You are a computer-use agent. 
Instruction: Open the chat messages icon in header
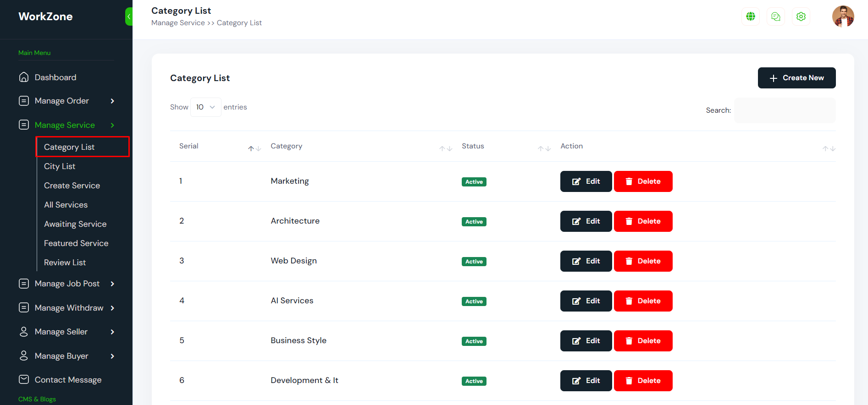coord(775,16)
